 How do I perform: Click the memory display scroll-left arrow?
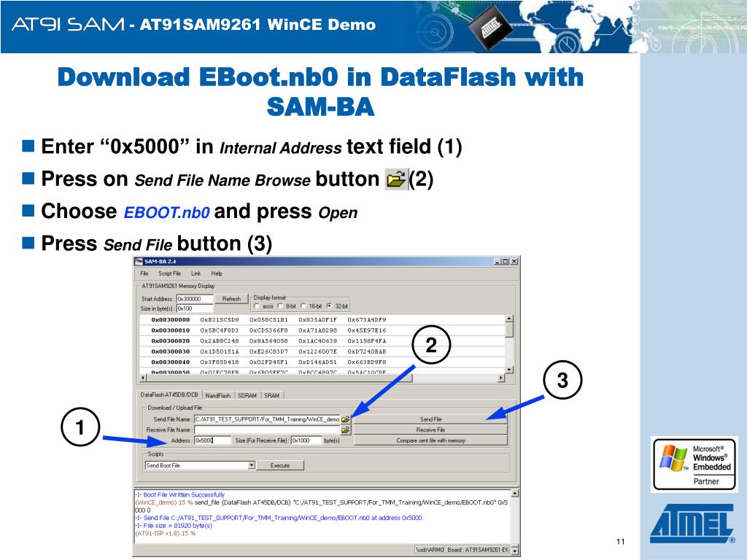[x=144, y=378]
